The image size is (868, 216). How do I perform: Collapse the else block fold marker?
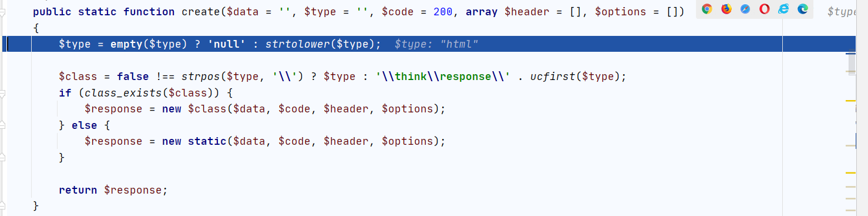pos(3,125)
